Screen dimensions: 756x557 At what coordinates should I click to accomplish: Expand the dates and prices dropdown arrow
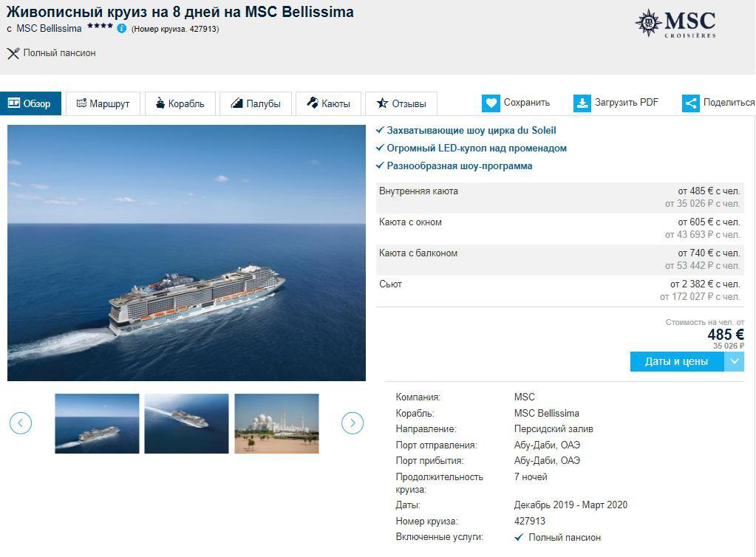pos(734,361)
